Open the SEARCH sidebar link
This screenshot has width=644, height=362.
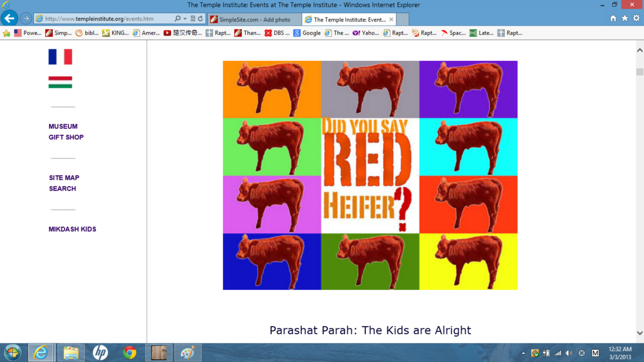point(62,189)
